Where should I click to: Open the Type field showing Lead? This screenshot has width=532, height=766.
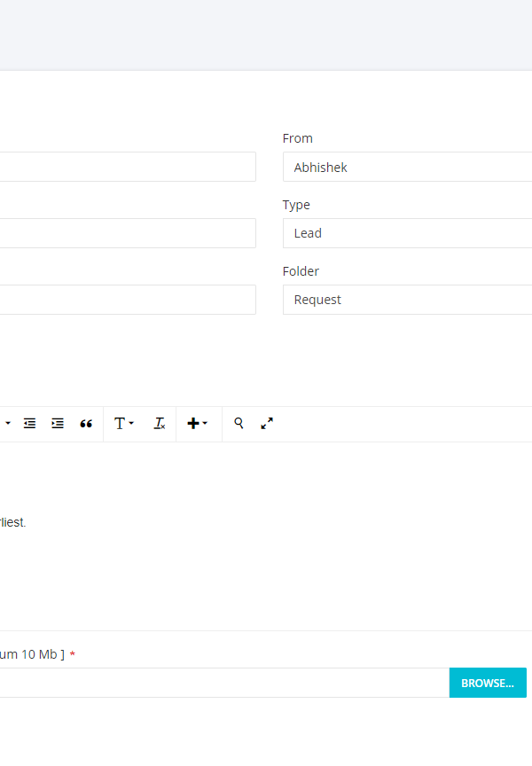tap(408, 233)
